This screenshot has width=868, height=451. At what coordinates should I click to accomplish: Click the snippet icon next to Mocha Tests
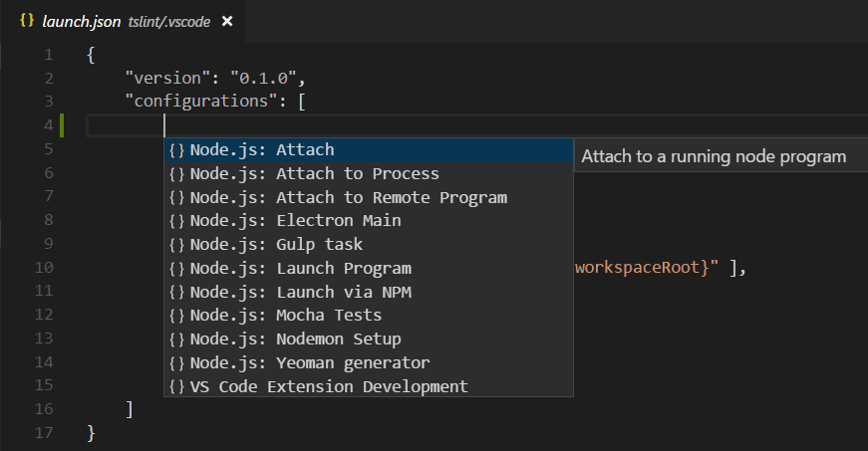tap(177, 316)
